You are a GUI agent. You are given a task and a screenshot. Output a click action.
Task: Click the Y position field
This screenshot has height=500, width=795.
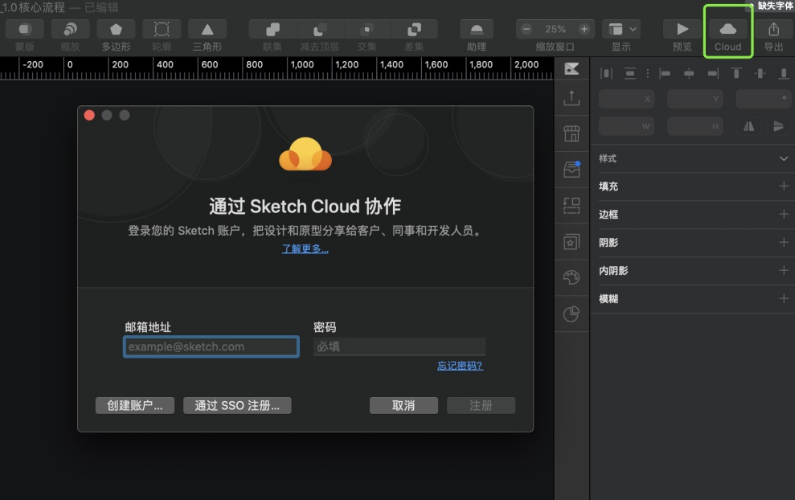(695, 99)
